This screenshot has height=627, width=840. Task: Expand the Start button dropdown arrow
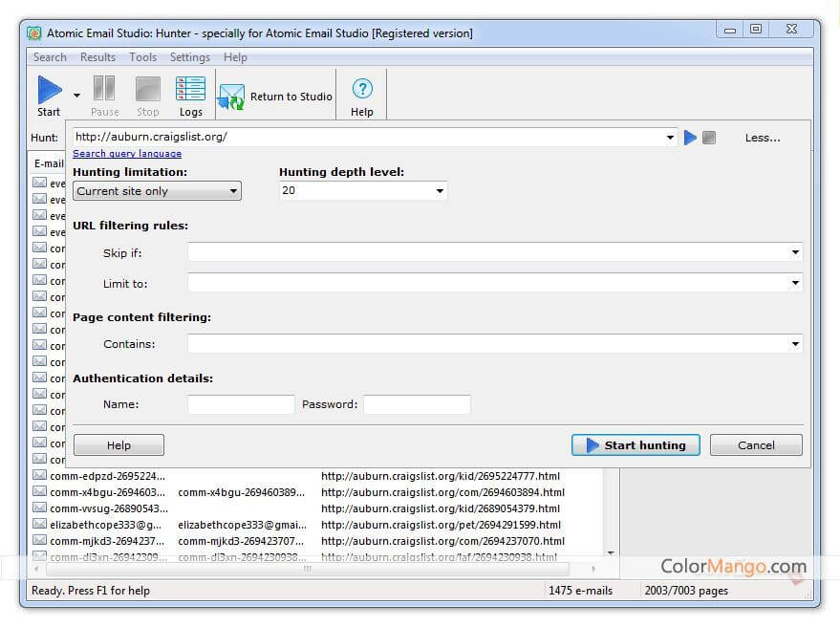76,95
